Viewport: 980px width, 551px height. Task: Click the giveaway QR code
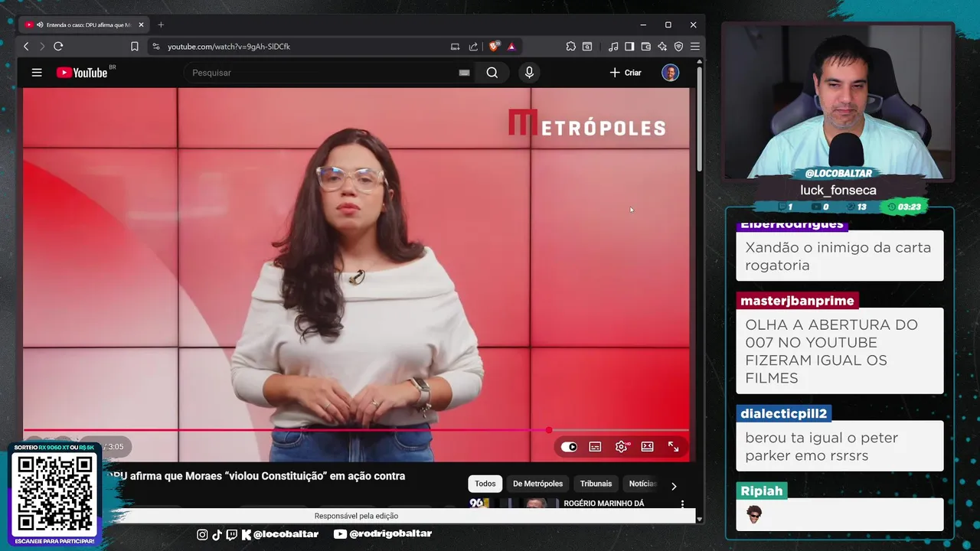click(55, 494)
